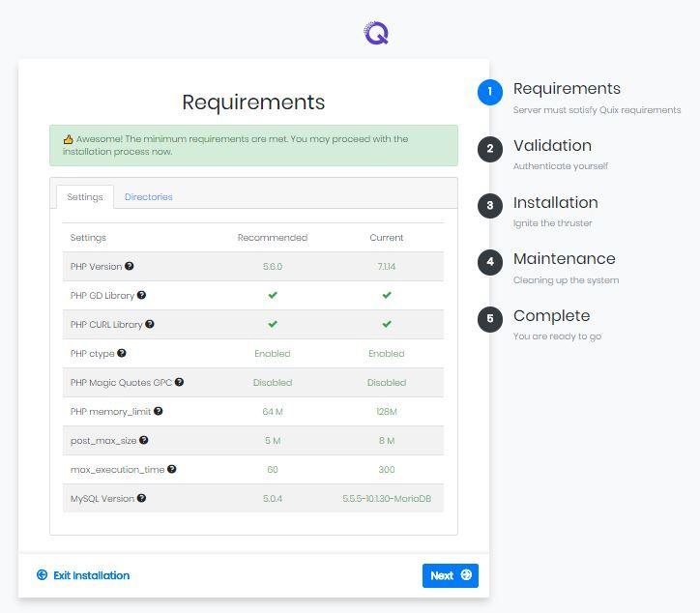Screen dimensions: 700x613
Task: Click the Quix logo at top
Action: (x=376, y=33)
